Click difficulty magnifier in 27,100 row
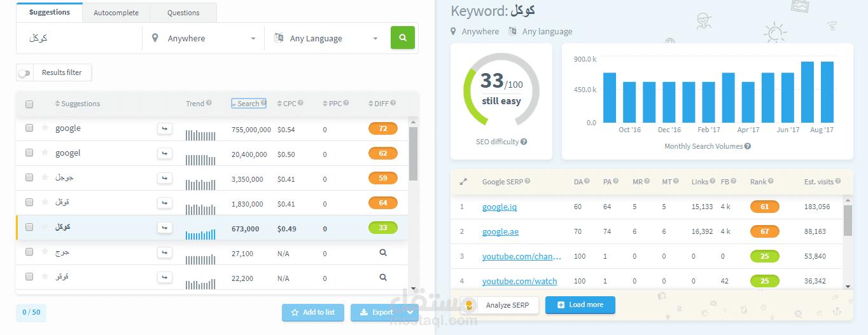868x335 pixels. [x=382, y=252]
